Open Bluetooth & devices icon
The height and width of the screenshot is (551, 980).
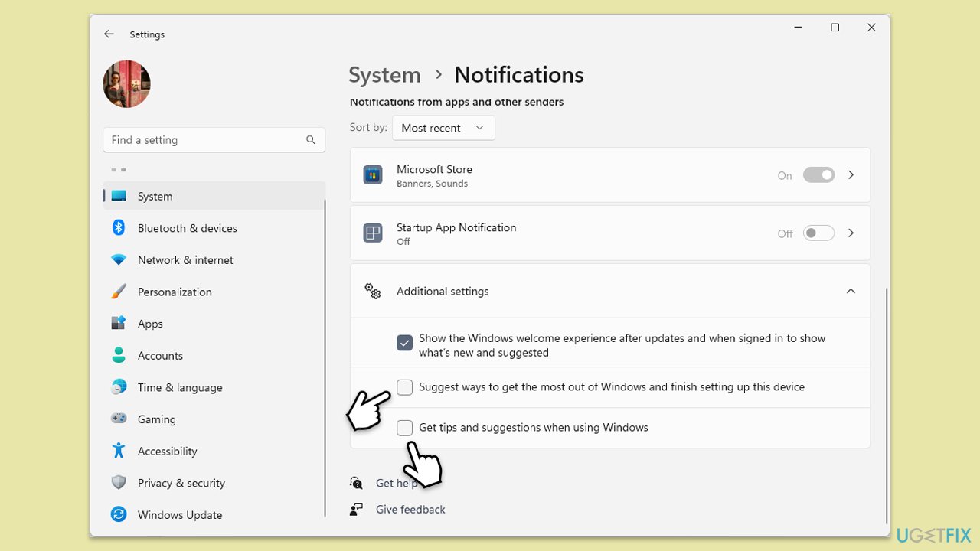(119, 228)
